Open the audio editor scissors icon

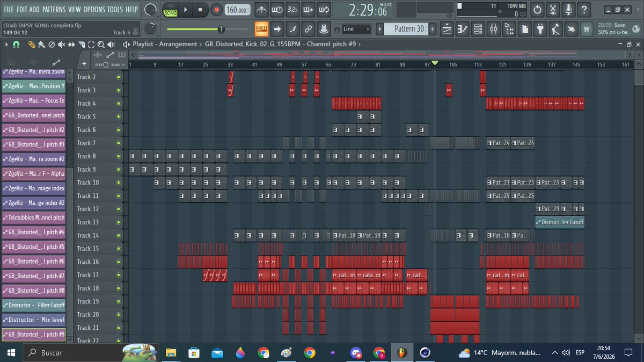[553, 10]
